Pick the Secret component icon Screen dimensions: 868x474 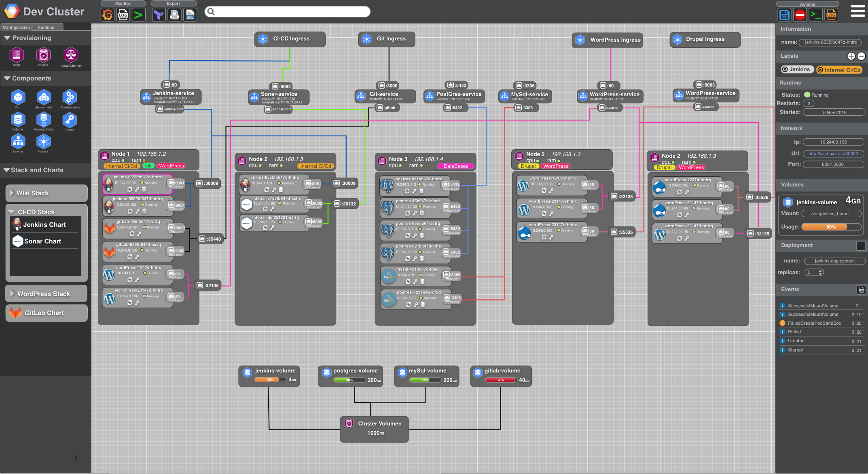(x=70, y=120)
